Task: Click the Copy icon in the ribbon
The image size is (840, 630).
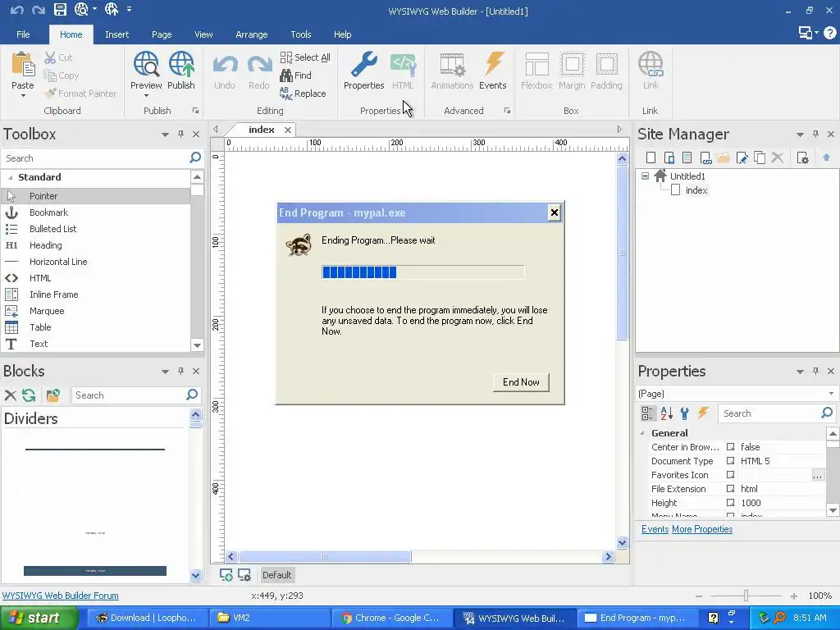Action: coord(50,75)
